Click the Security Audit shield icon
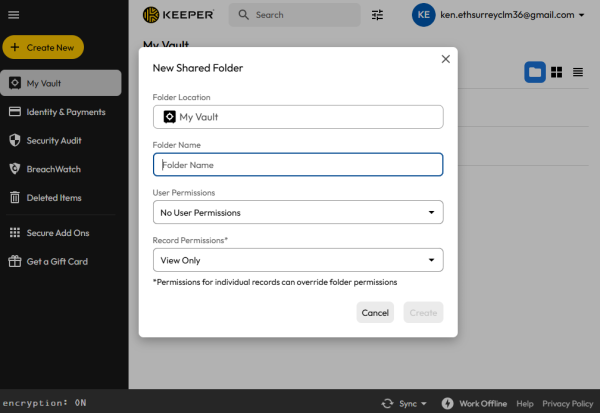The height and width of the screenshot is (413, 600). 15,140
